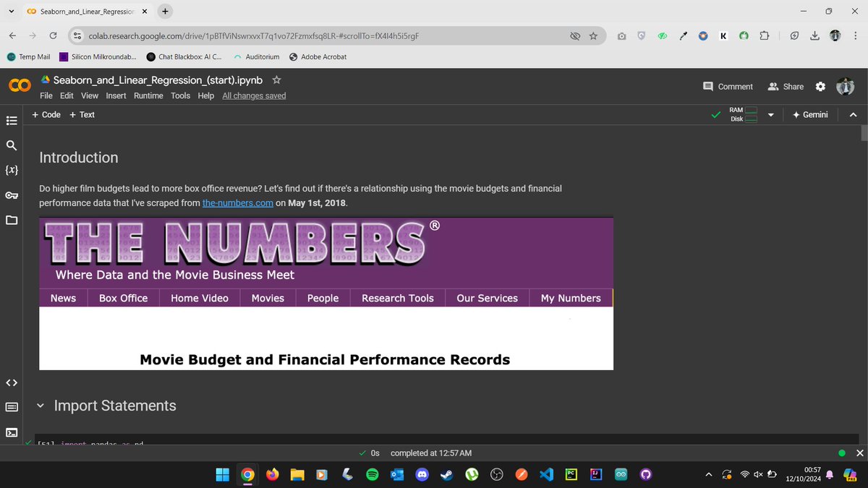The image size is (868, 488).
Task: Open the Runtime menu
Action: [x=148, y=95]
